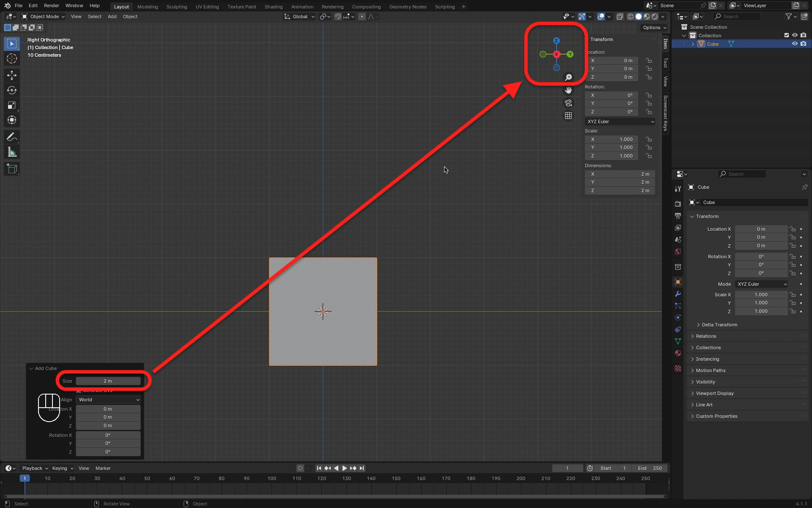Screen dimensions: 812x508
Task: Disable Cube in renders camera icon
Action: [x=803, y=44]
